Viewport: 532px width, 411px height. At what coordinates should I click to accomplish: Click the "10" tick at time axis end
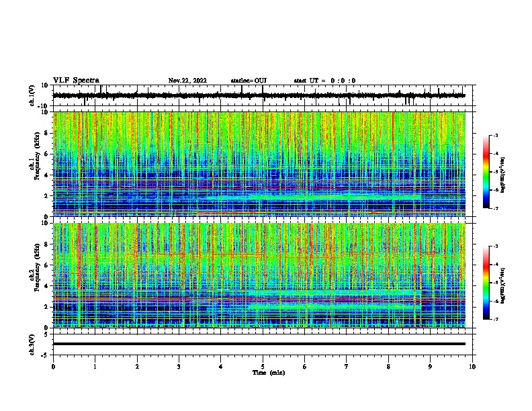(x=472, y=367)
